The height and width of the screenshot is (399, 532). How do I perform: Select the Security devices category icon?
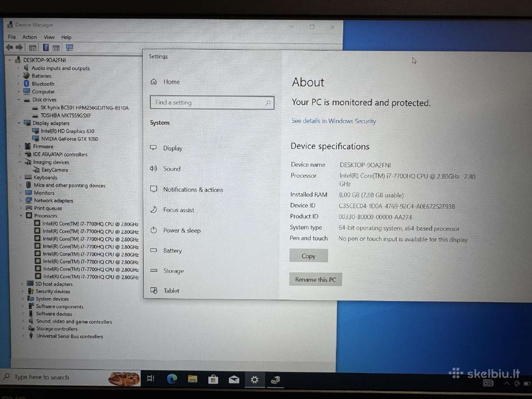31,291
